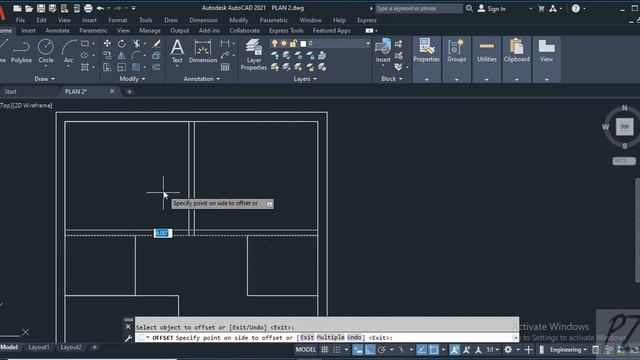Click the search keyword input field
Viewport: 640px width, 360px height.
(x=418, y=8)
